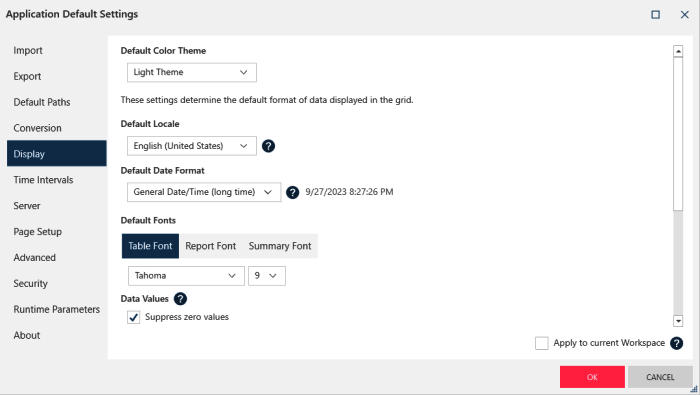700x395 pixels.
Task: Expand the Default Color Theme dropdown
Action: (x=192, y=72)
